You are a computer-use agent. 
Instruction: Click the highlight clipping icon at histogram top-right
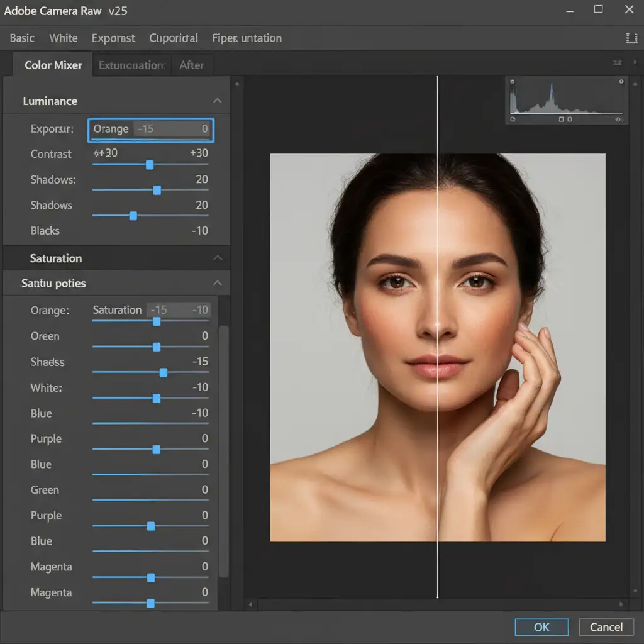[x=621, y=82]
